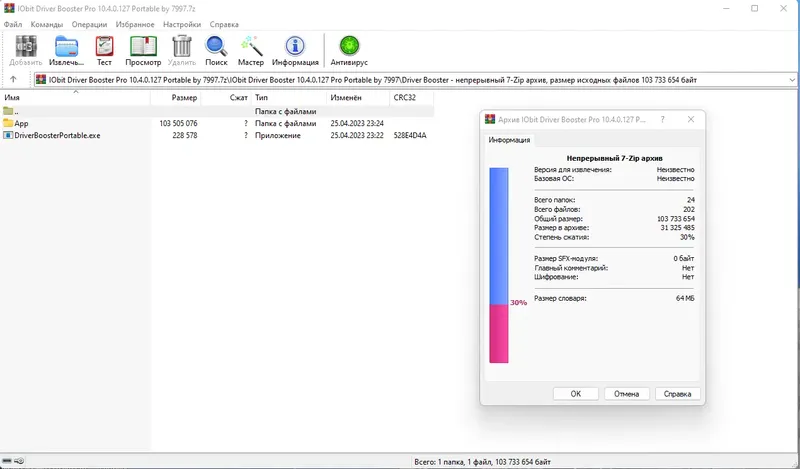Open the Команды menu
The height and width of the screenshot is (469, 800).
[46, 24]
